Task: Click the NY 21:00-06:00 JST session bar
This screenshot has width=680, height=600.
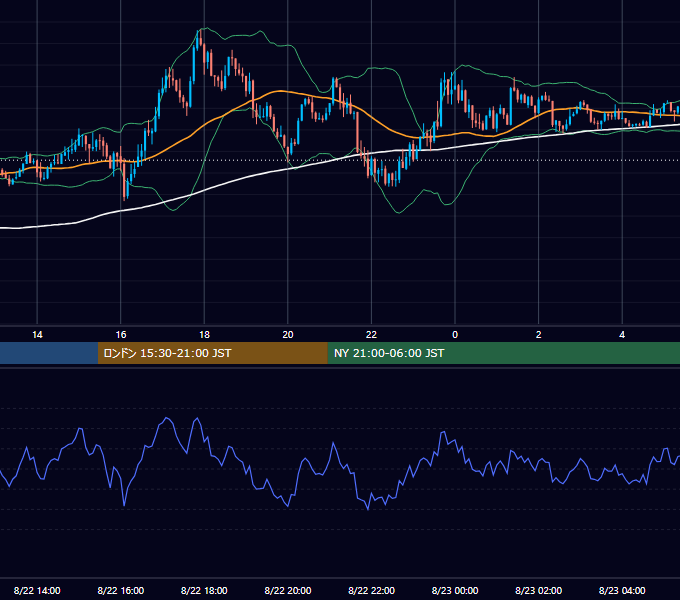Action: tap(503, 353)
